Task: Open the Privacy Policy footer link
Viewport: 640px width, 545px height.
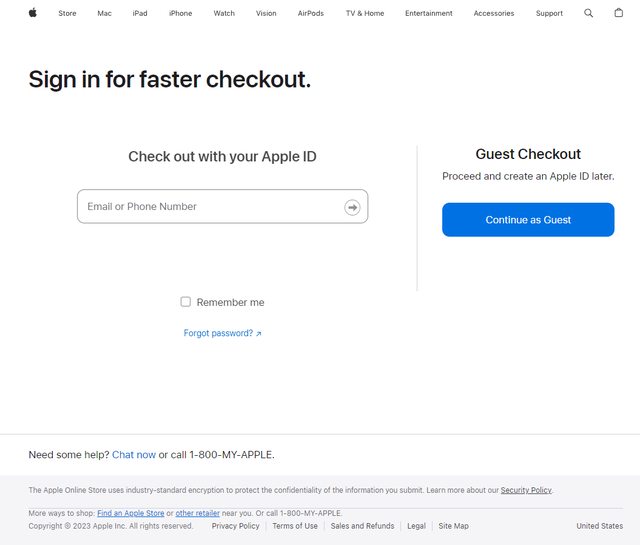Action: click(235, 526)
